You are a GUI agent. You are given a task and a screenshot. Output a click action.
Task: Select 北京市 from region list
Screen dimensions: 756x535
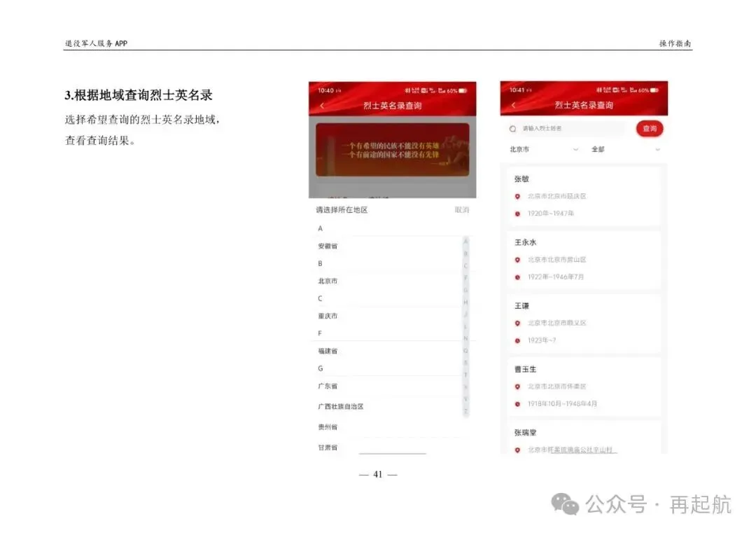[x=328, y=281]
